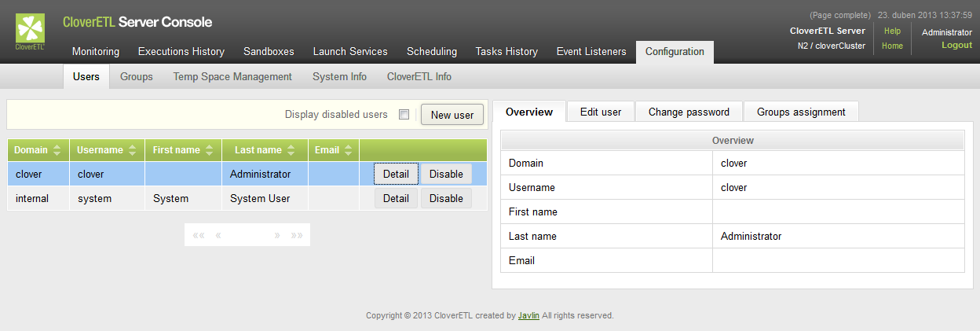Sort users by Username column arrows
Screen dimensions: 980x331
pyautogui.click(x=132, y=150)
